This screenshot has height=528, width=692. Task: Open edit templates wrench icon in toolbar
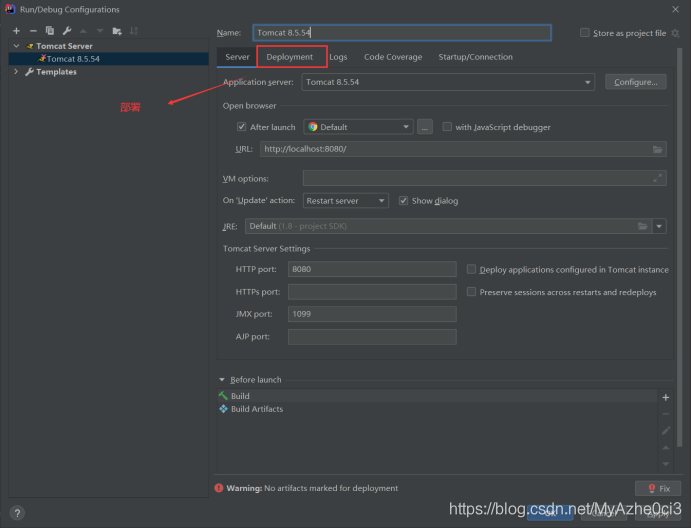click(x=66, y=31)
